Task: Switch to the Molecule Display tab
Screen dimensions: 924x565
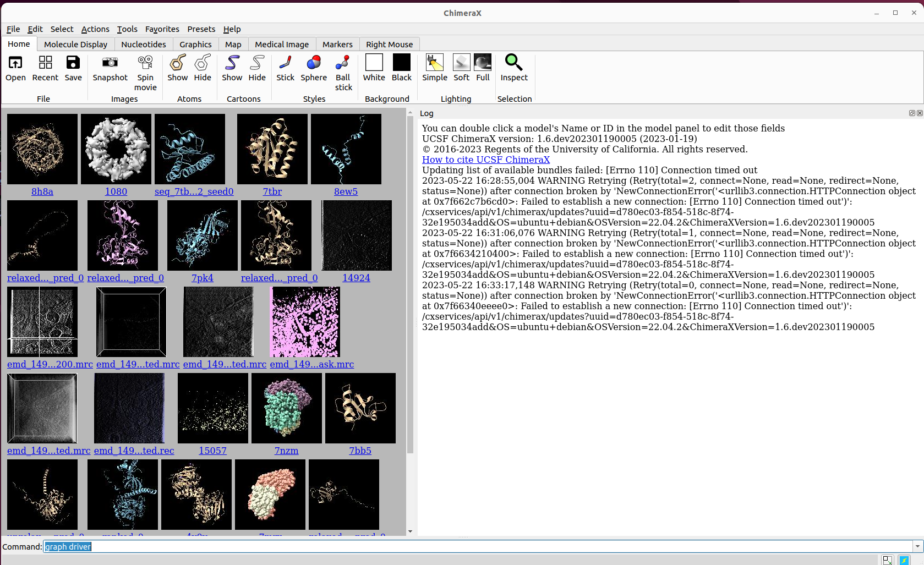Action: point(76,45)
